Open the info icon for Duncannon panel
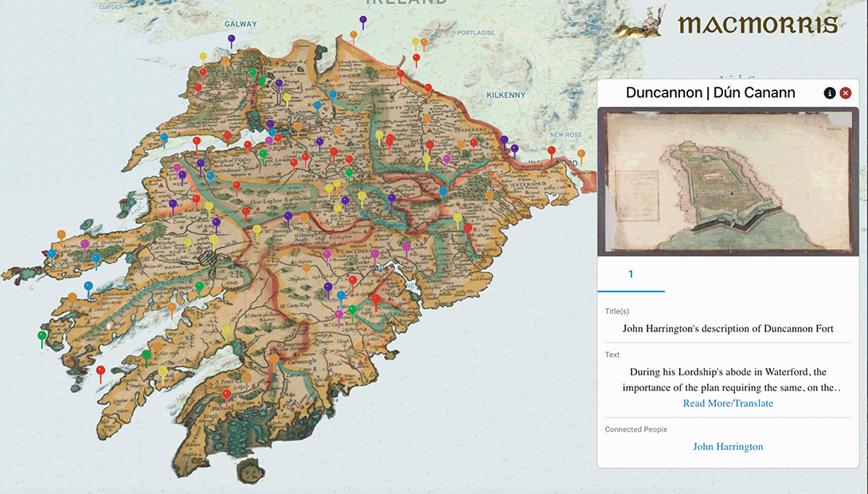The width and height of the screenshot is (868, 494). coord(829,93)
